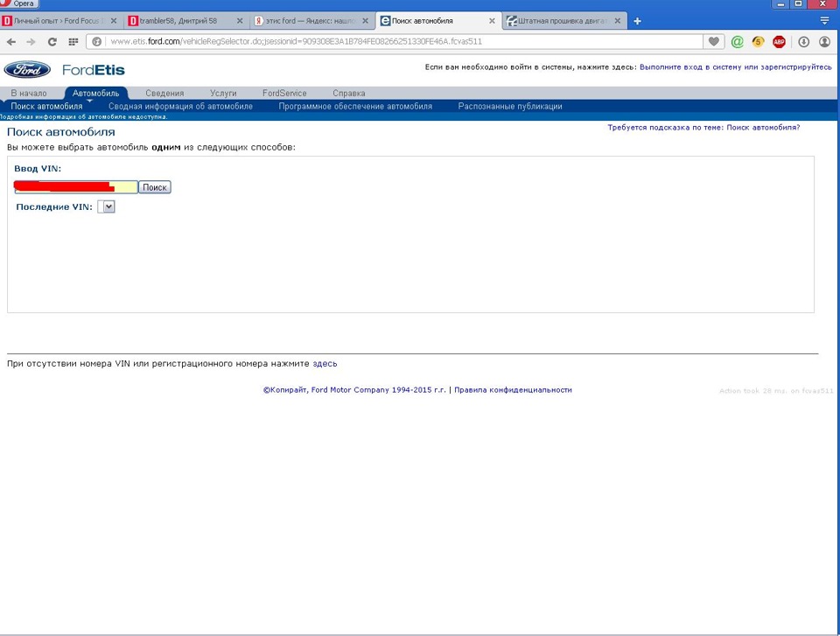This screenshot has width=840, height=636.
Task: Open 'Распознанные публикации' submenu item
Action: [510, 106]
